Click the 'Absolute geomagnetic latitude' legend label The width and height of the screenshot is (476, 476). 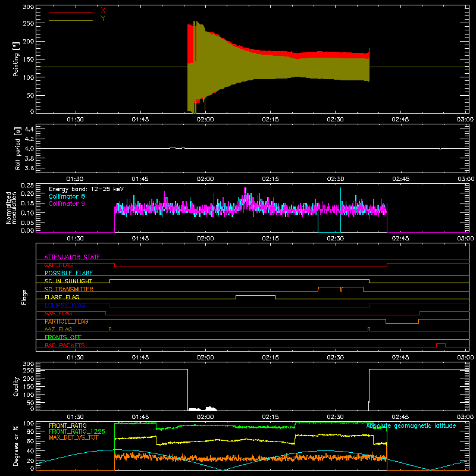[411, 426]
